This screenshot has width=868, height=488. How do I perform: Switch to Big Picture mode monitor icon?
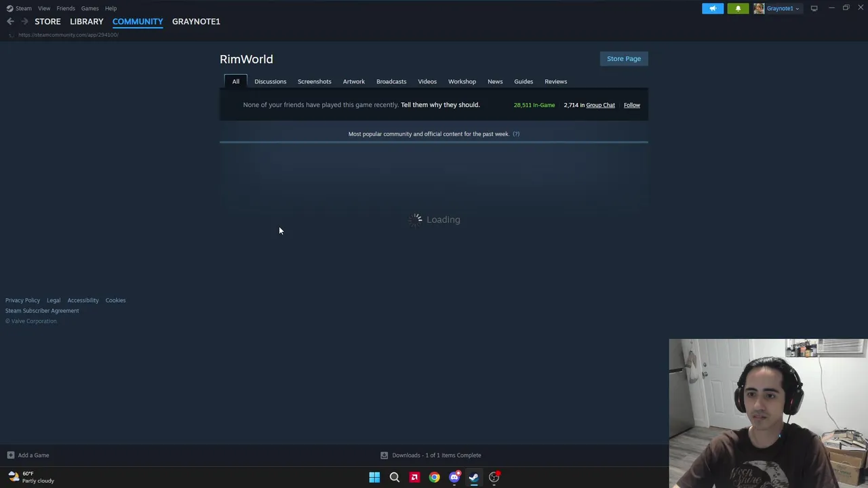814,8
